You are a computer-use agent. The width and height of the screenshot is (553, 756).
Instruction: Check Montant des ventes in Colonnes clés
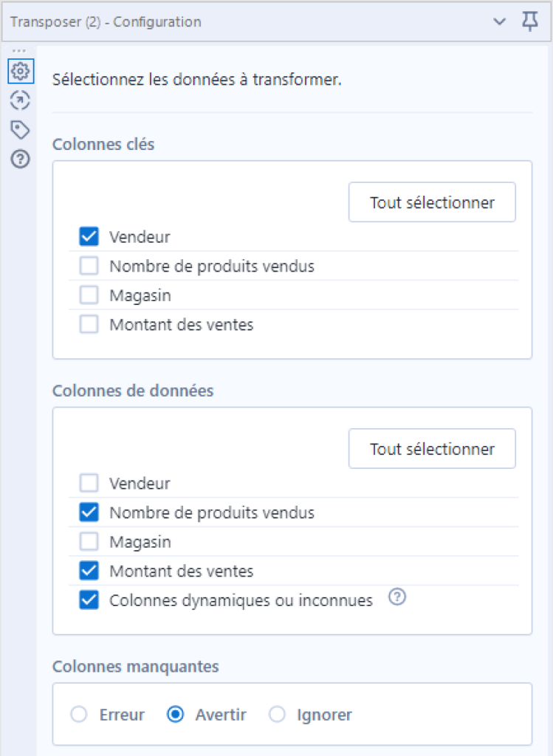tap(89, 324)
